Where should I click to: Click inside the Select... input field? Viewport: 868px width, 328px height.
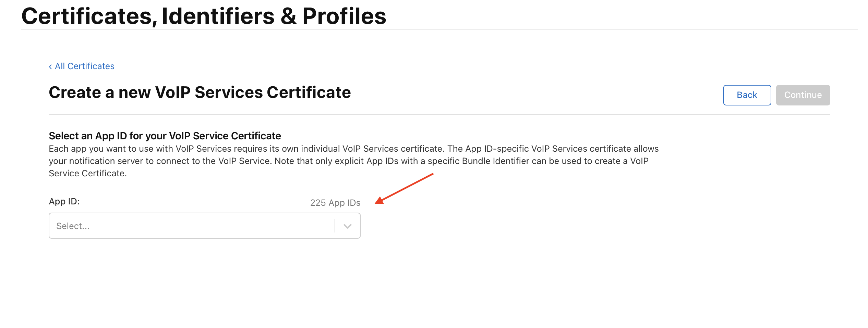(189, 225)
